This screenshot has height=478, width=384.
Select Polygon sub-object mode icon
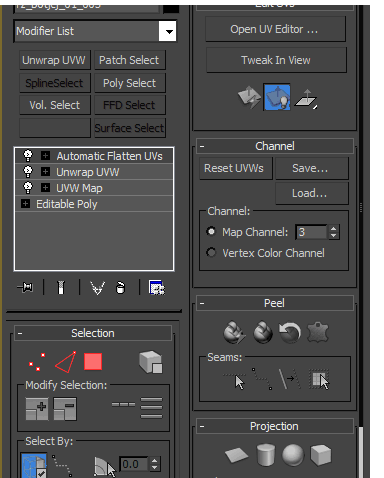(93, 362)
